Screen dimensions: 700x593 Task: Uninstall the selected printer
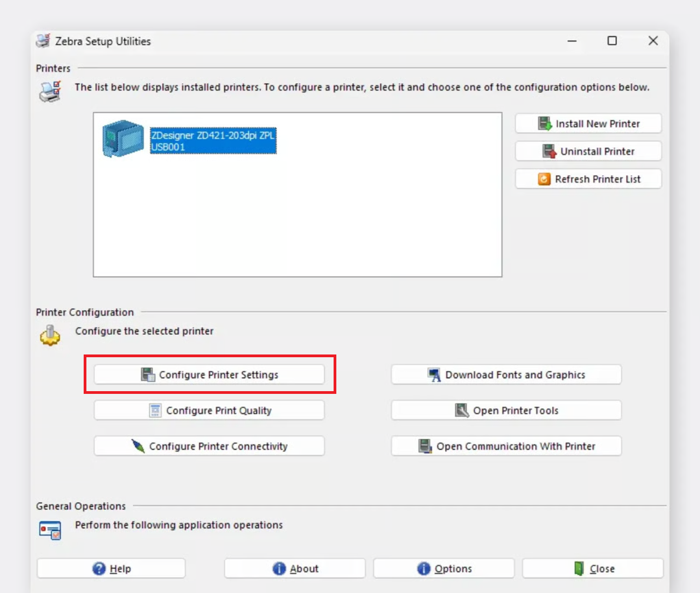coord(588,152)
